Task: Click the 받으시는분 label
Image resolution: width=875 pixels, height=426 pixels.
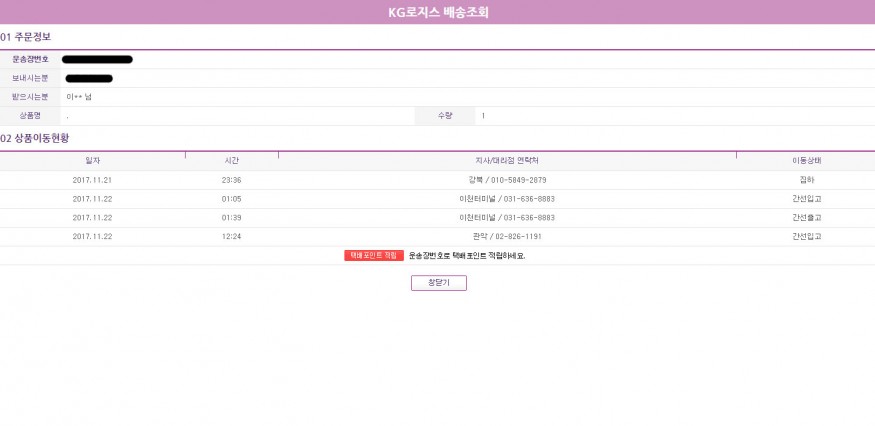Action: click(x=30, y=97)
